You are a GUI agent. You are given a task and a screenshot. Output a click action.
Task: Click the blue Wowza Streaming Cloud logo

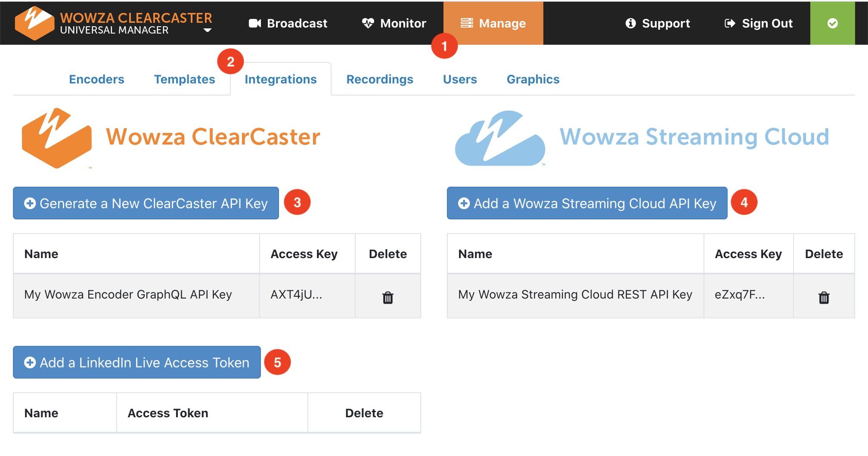(x=500, y=138)
